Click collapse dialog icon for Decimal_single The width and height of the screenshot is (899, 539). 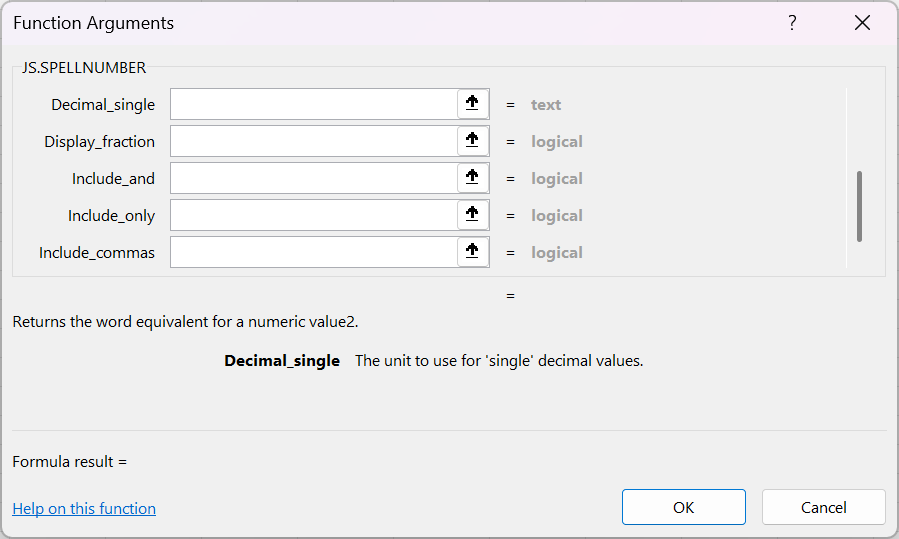pyautogui.click(x=473, y=104)
